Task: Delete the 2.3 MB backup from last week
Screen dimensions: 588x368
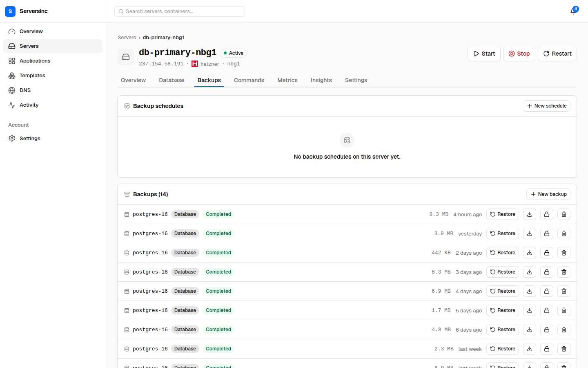Action: 564,349
